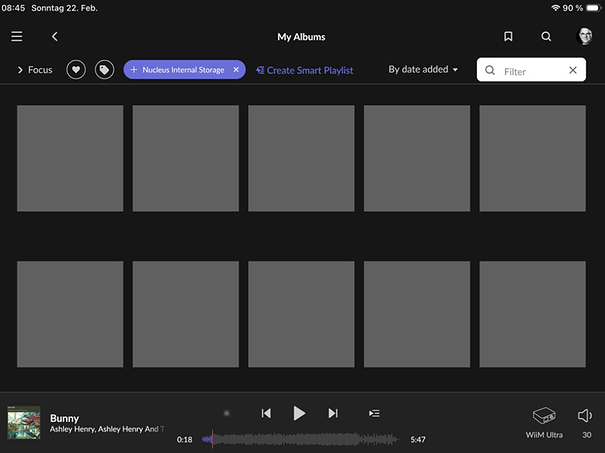Image resolution: width=605 pixels, height=453 pixels.
Task: Go to the previous track
Action: click(x=266, y=413)
